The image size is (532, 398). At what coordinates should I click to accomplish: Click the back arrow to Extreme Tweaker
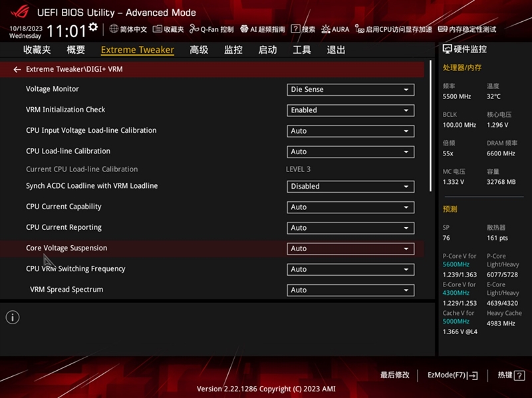[x=17, y=70]
